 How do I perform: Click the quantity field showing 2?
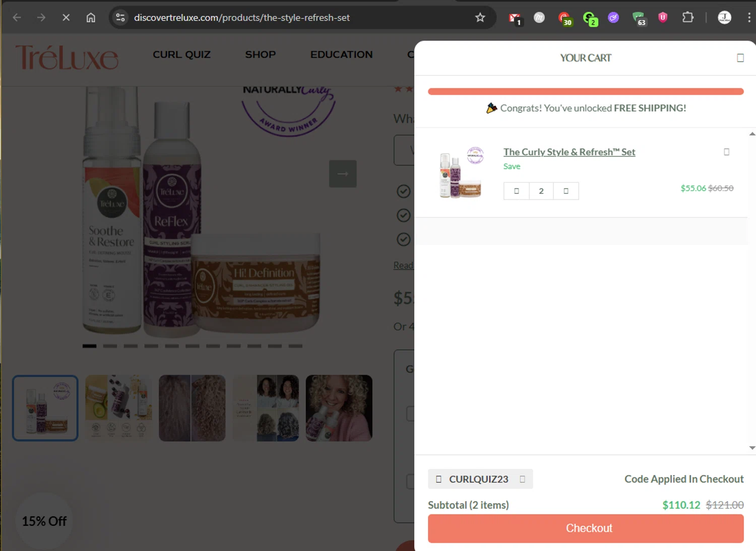coord(541,191)
